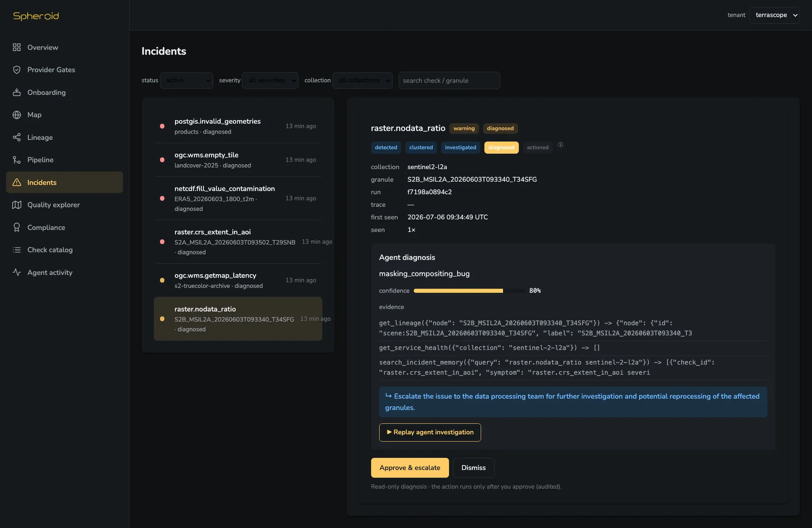Click the Agent activity pulse icon
This screenshot has width=812, height=528.
coord(17,272)
